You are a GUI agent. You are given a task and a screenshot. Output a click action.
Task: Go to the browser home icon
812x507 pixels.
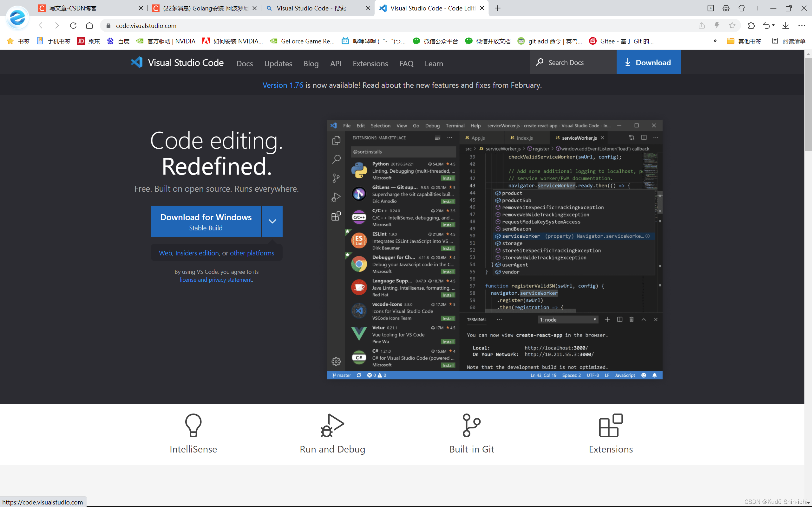(89, 25)
